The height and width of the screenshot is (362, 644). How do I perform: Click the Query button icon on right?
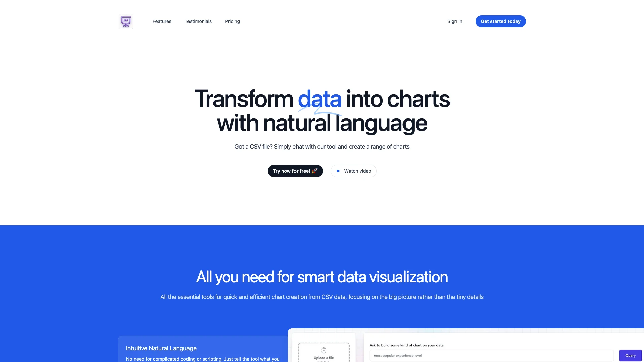629,355
